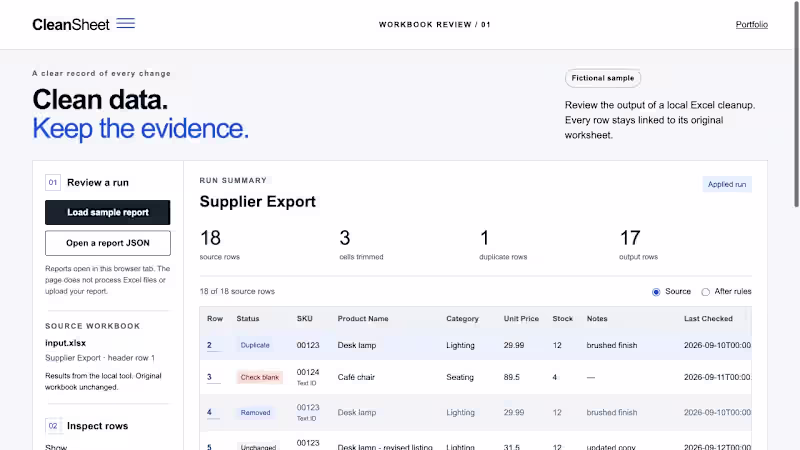Click the Fictional sample pill
The height and width of the screenshot is (450, 800).
point(603,78)
